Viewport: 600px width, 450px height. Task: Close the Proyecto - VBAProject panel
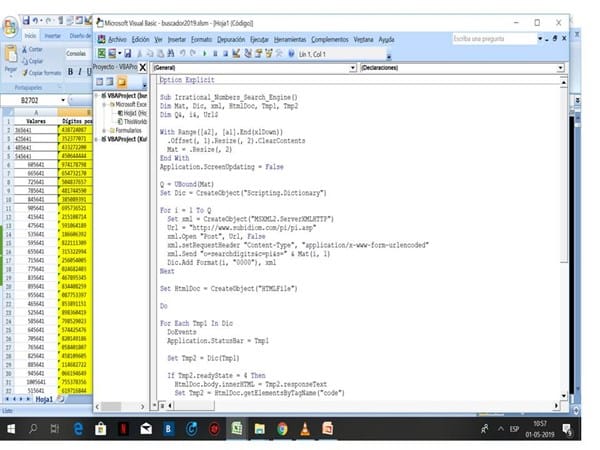143,67
